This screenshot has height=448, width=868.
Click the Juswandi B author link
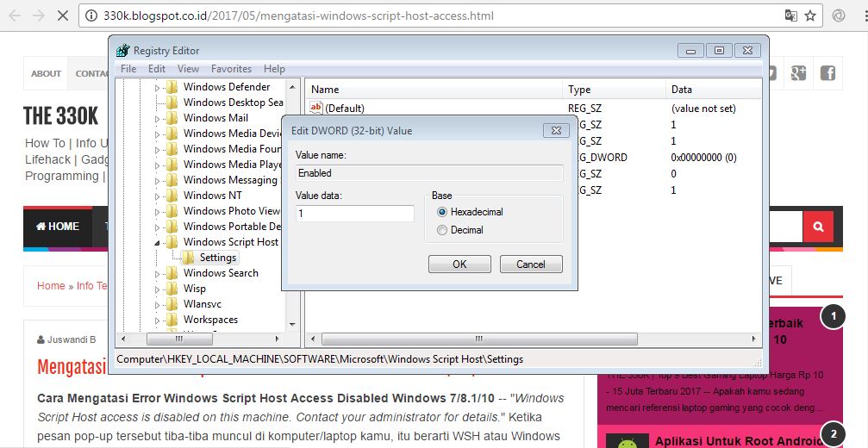(71, 339)
